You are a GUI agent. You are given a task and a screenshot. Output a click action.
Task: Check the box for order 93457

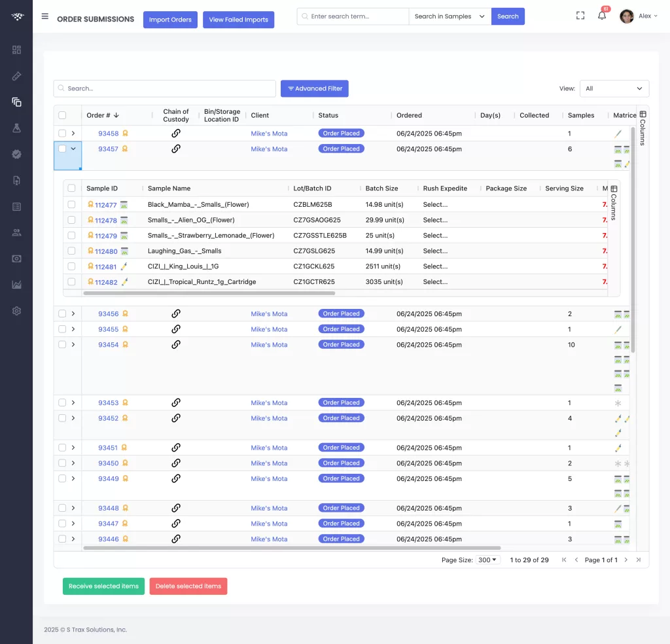tap(62, 149)
